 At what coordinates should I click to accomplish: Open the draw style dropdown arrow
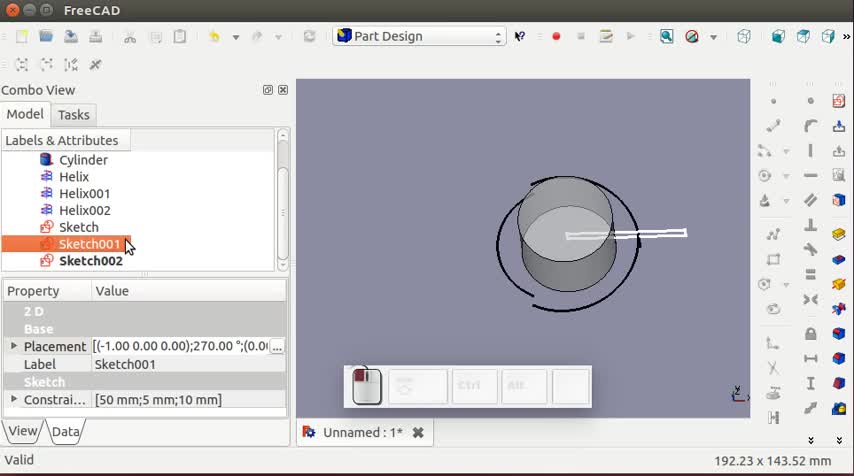(713, 37)
